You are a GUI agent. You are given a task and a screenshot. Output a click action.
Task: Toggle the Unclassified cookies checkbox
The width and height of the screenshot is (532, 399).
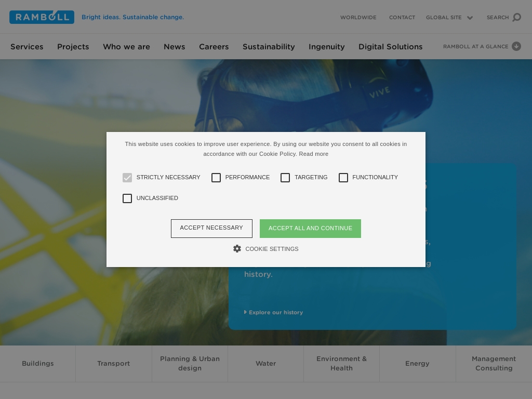[x=127, y=198]
